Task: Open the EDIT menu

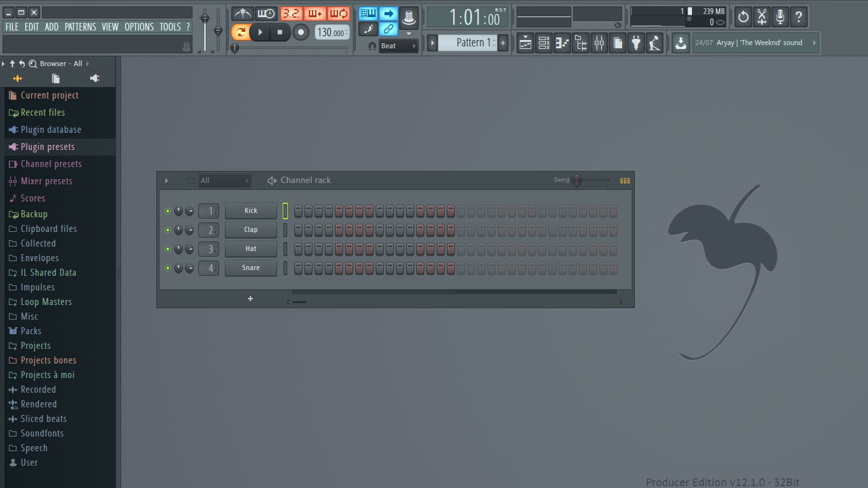Action: (32, 27)
